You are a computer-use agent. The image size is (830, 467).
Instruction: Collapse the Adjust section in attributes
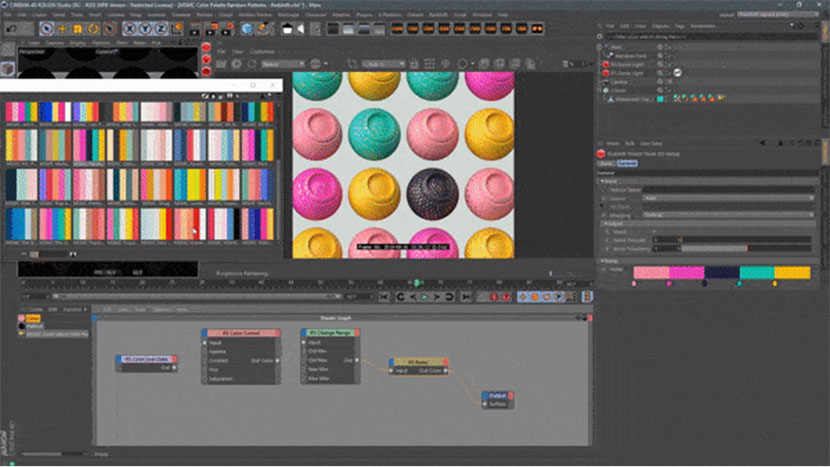[x=606, y=224]
